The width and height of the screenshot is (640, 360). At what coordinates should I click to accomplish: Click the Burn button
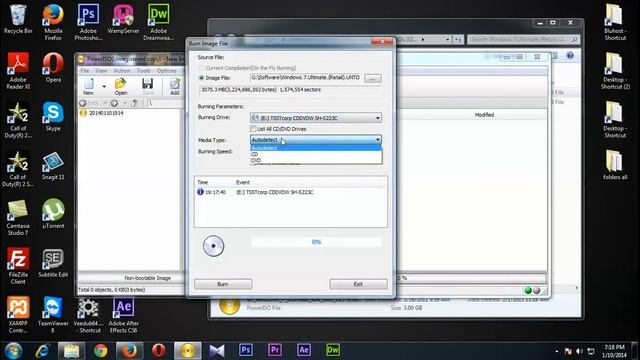223,284
